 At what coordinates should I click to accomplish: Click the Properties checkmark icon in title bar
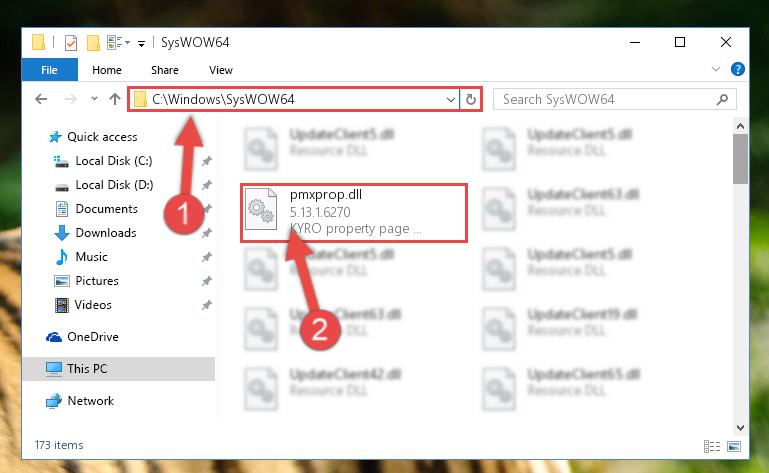(71, 43)
